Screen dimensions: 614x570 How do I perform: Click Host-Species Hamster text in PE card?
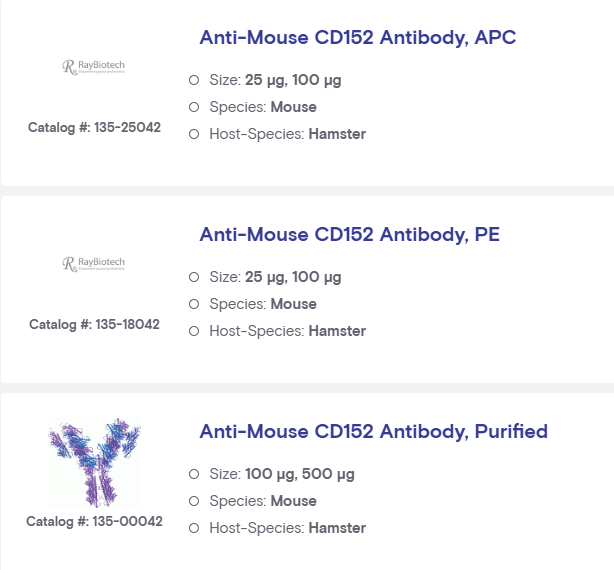287,331
